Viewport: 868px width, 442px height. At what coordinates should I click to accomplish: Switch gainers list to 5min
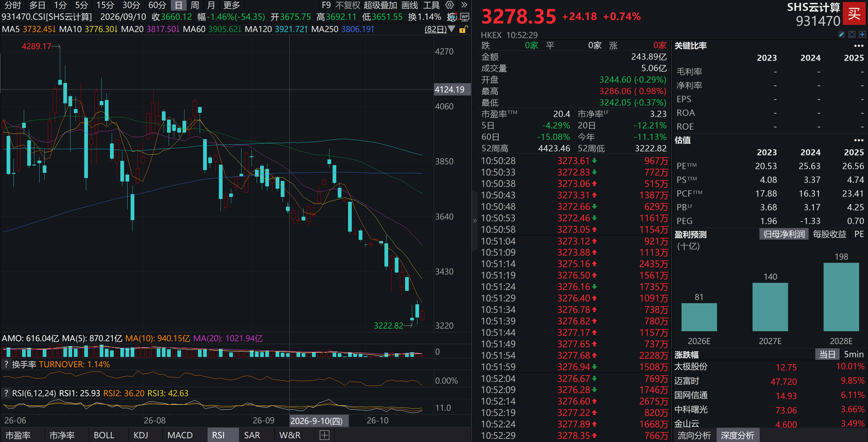[853, 354]
